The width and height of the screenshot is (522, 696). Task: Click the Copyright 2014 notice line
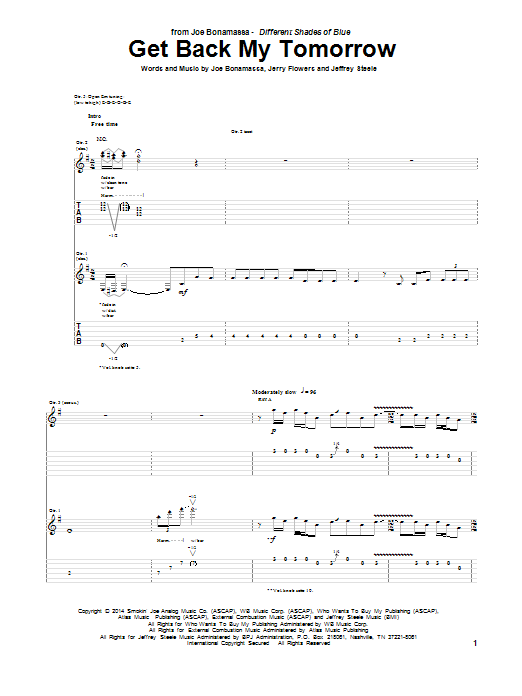[258, 611]
